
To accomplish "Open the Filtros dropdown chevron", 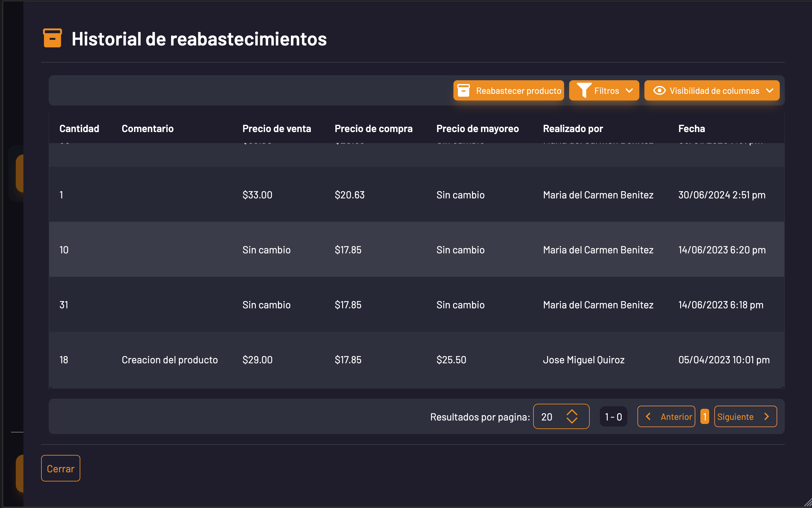I will 630,90.
